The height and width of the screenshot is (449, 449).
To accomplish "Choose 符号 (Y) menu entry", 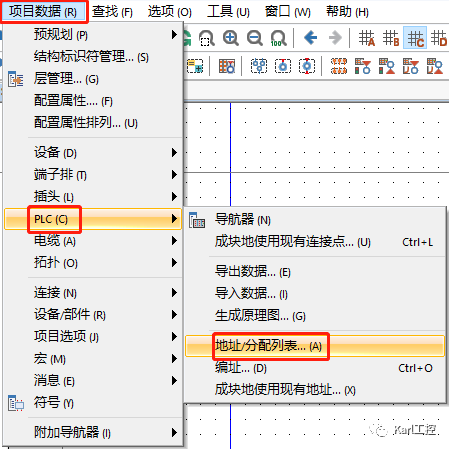I will point(93,402).
